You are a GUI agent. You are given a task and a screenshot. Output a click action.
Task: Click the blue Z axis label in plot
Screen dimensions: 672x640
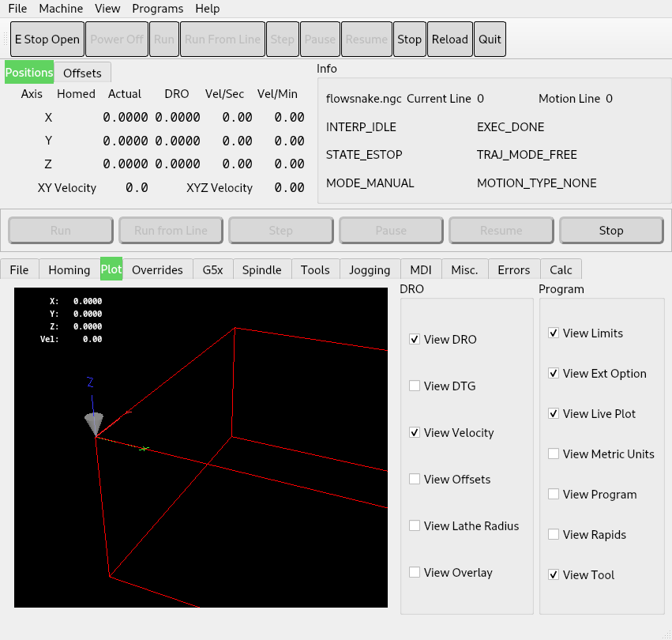tap(90, 382)
